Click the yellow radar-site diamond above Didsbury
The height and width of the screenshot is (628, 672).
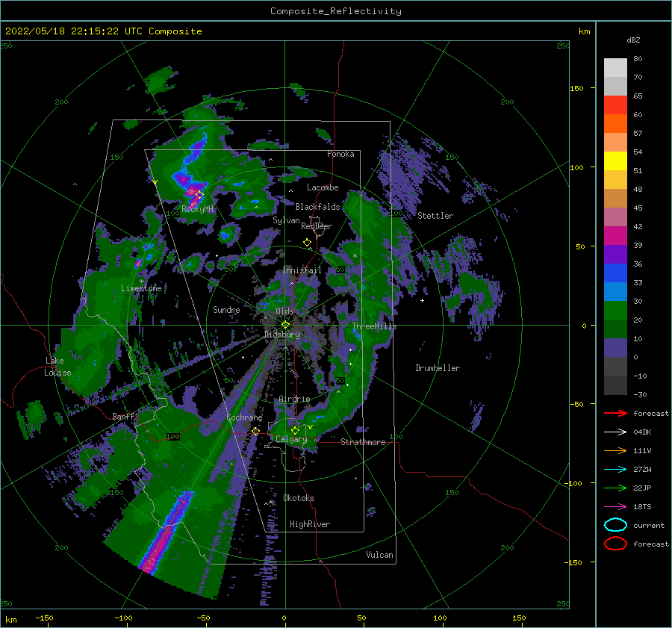click(x=285, y=325)
